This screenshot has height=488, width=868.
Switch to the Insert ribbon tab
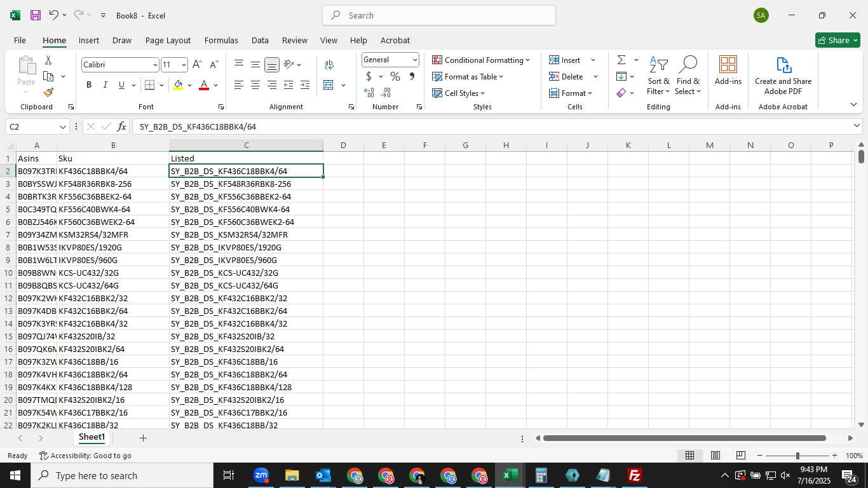pyautogui.click(x=89, y=40)
